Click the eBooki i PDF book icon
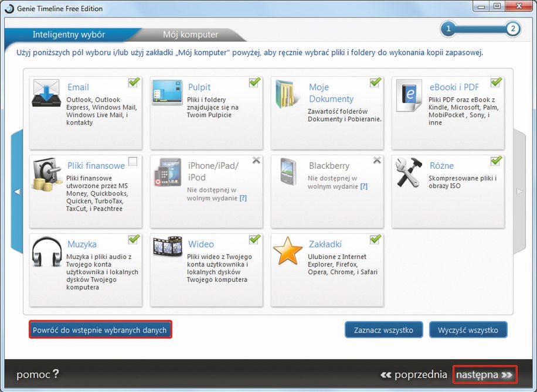 [409, 96]
